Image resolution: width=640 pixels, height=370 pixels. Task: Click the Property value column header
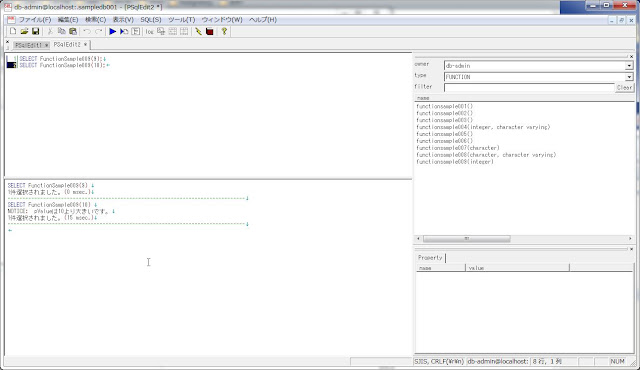click(x=518, y=268)
